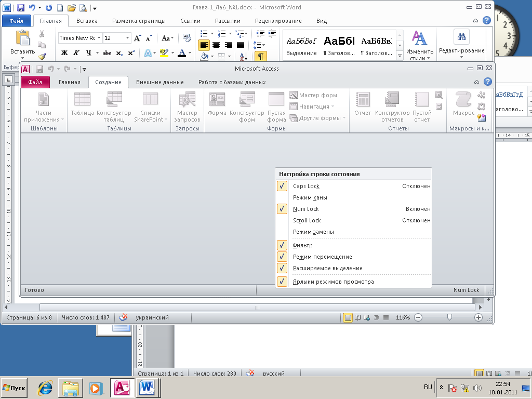Image resolution: width=532 pixels, height=399 pixels.
Task: Click Word zoom in plus button
Action: (478, 317)
